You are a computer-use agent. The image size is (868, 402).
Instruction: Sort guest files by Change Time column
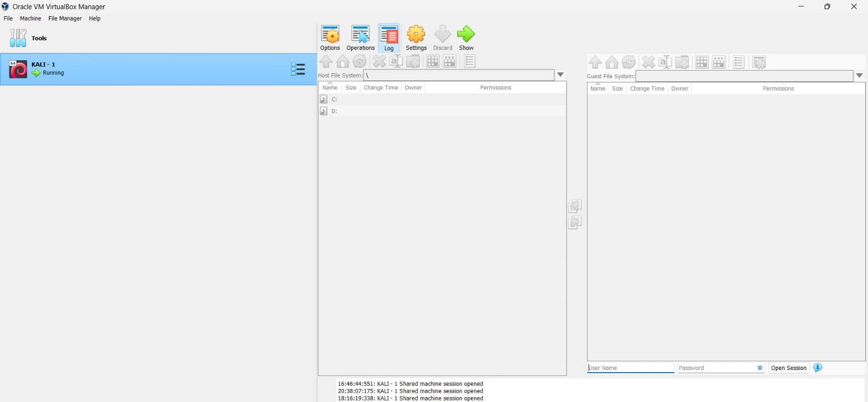[x=647, y=88]
